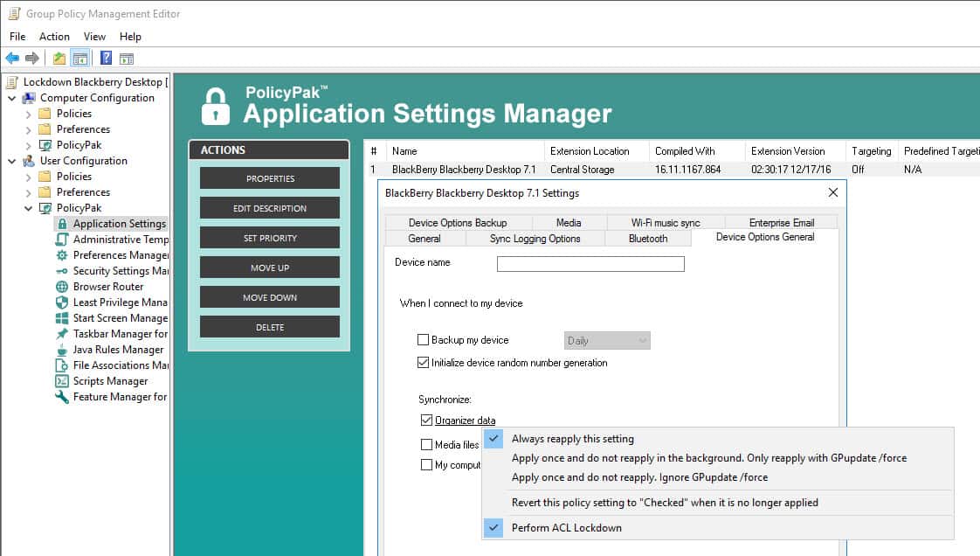The height and width of the screenshot is (556, 980).
Task: Collapse the User Configuration node
Action: coord(12,161)
